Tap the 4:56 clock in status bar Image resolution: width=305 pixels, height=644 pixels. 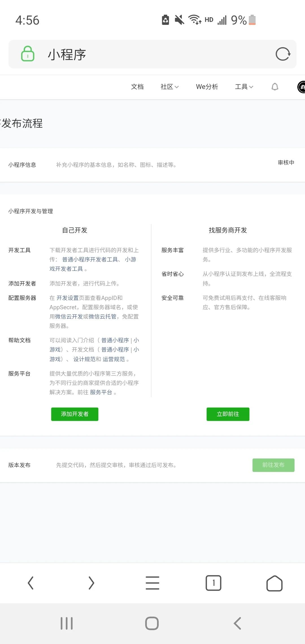click(27, 20)
